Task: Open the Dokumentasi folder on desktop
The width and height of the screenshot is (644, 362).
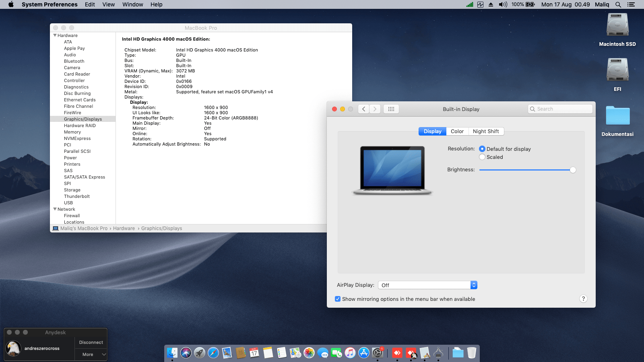Action: 617,116
